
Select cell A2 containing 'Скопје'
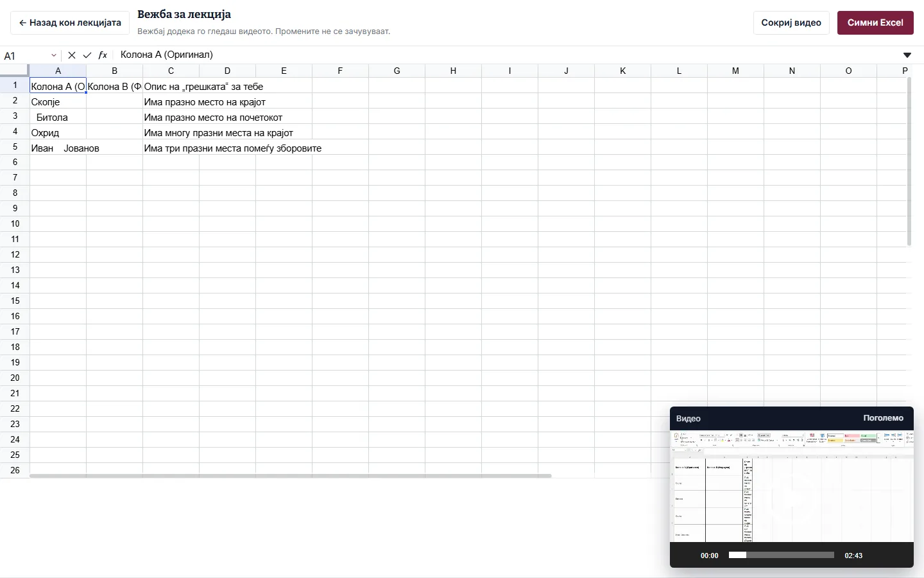coord(58,101)
